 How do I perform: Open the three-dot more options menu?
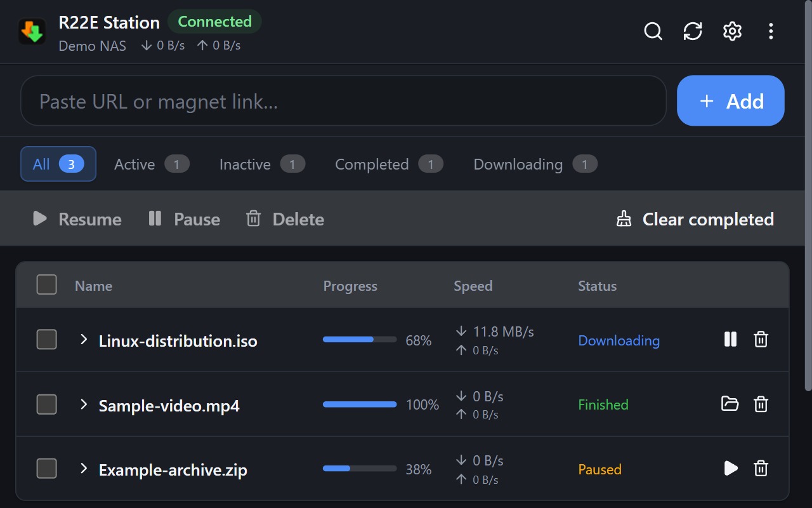click(771, 31)
